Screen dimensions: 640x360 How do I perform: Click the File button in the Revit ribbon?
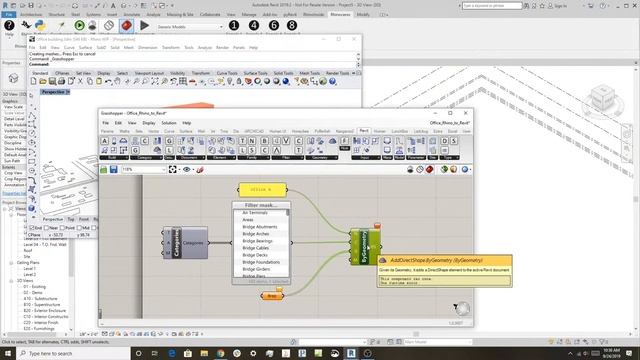[x=8, y=15]
